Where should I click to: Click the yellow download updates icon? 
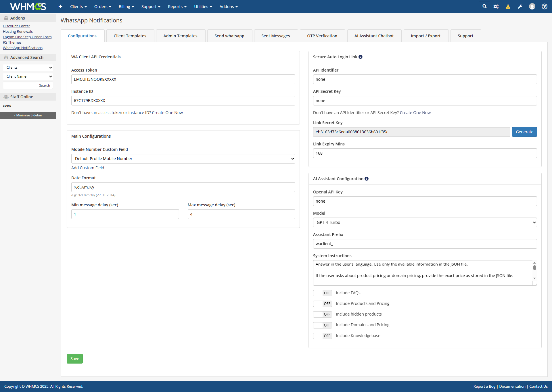[508, 6]
